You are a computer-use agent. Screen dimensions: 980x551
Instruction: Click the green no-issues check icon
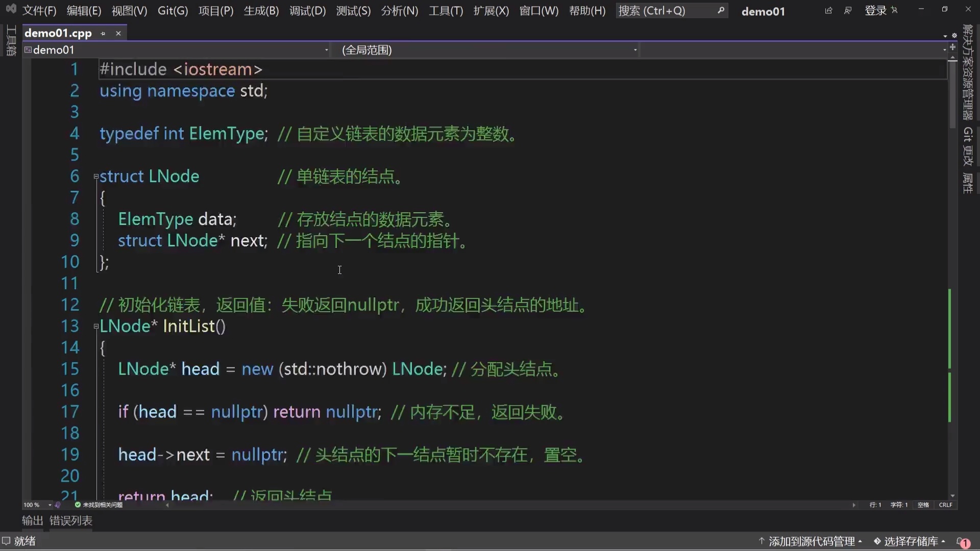point(78,505)
